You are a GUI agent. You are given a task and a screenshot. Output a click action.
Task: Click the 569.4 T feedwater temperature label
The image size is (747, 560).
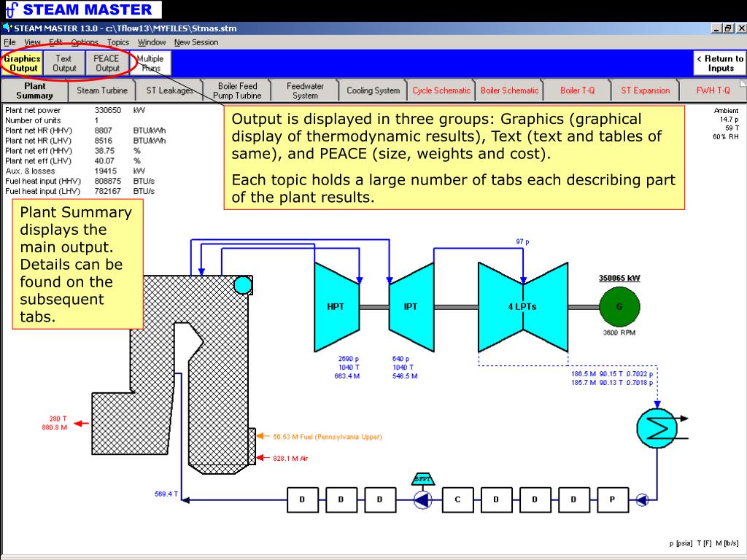click(166, 494)
